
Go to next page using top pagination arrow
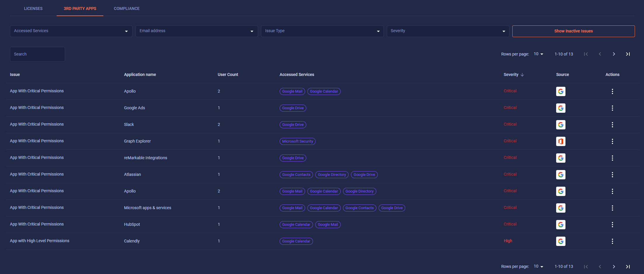click(x=614, y=54)
